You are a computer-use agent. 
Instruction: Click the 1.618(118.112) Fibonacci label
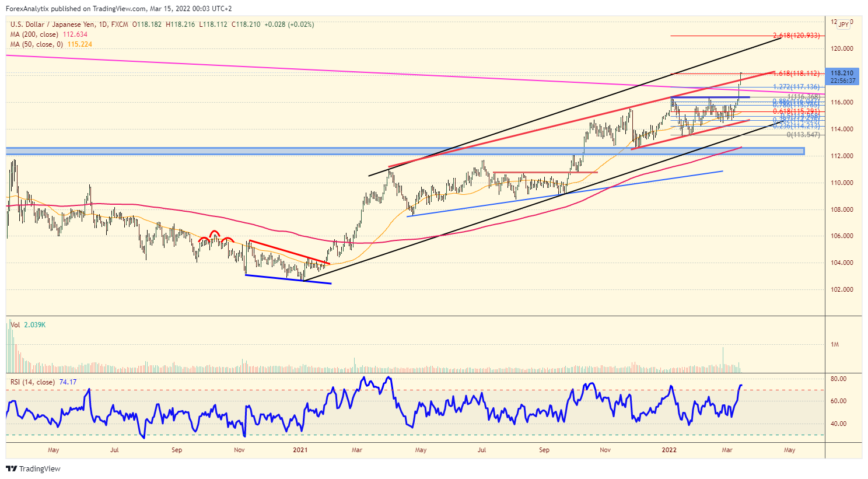click(x=796, y=74)
